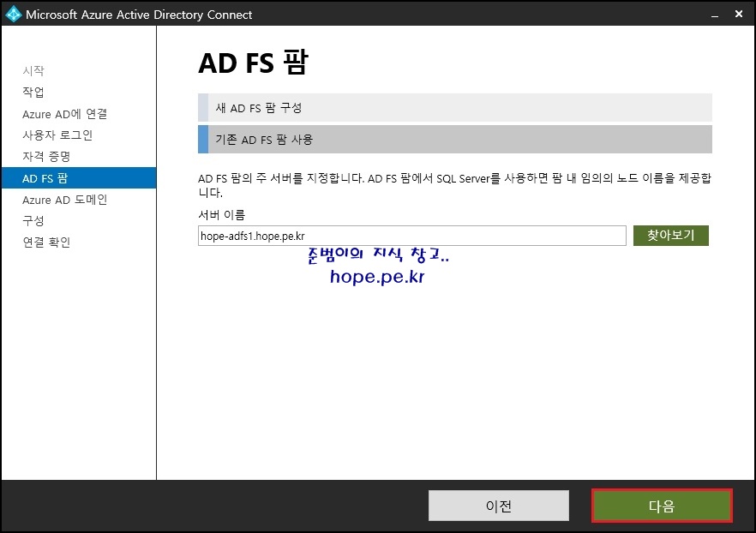Screen dimensions: 756x533
Task: Click the 찾아보기 browse button
Action: tap(670, 236)
